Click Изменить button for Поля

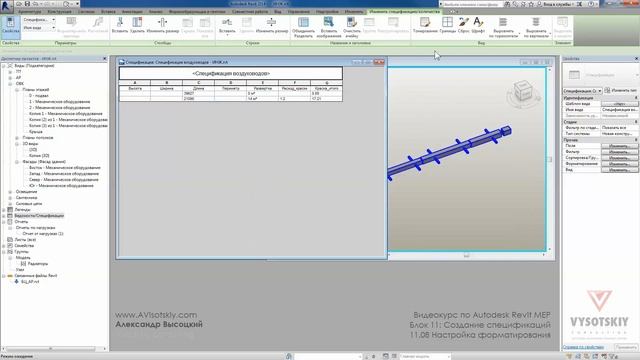619,146
